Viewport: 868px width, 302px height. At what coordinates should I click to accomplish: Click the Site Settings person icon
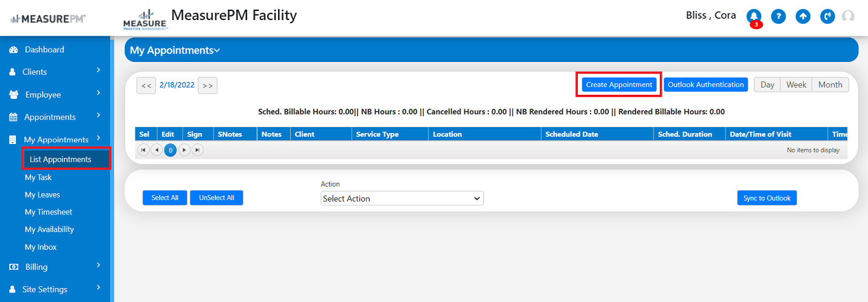tap(12, 289)
